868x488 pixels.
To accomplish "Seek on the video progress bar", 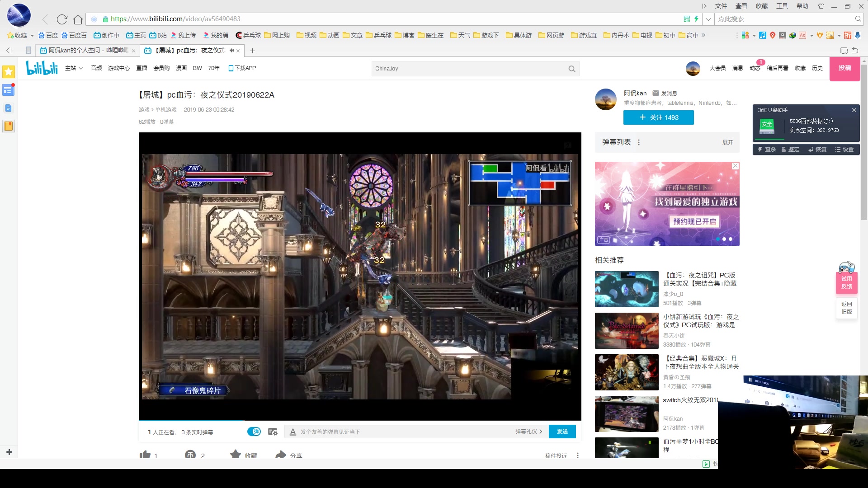I will pos(360,421).
